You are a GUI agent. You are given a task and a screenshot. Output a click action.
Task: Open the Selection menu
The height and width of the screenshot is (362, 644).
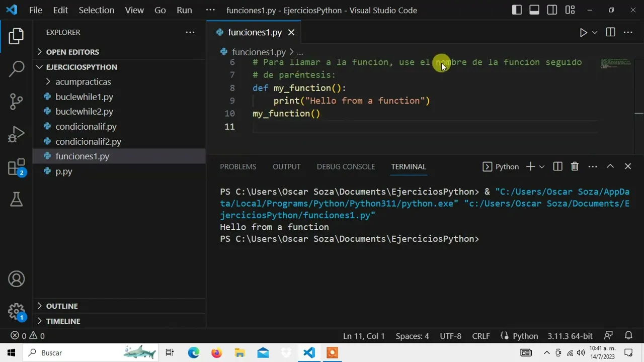tap(96, 10)
